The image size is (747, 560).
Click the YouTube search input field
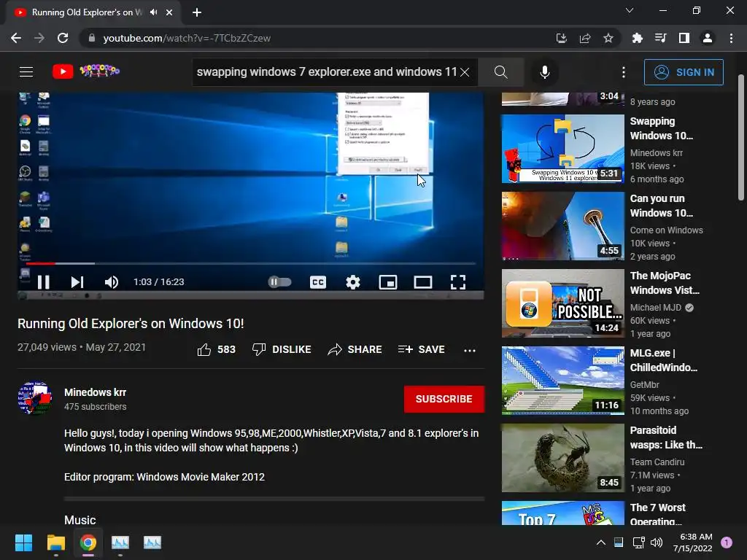tap(325, 72)
